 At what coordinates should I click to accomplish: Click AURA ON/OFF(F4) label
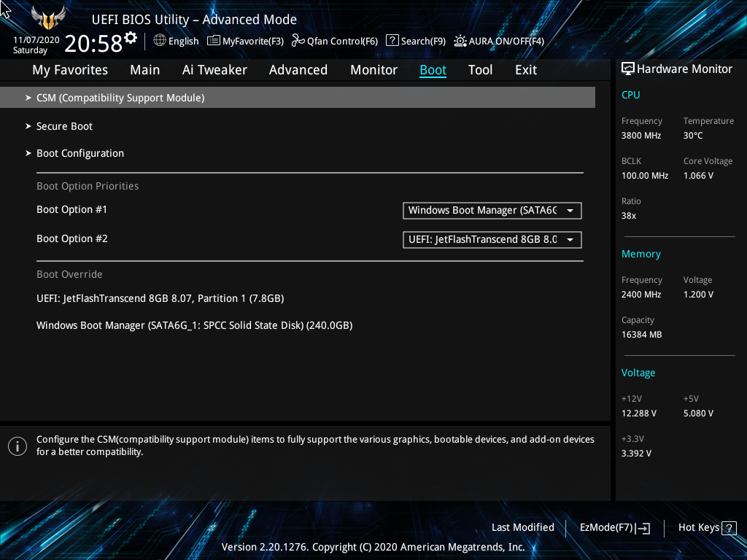tap(506, 41)
